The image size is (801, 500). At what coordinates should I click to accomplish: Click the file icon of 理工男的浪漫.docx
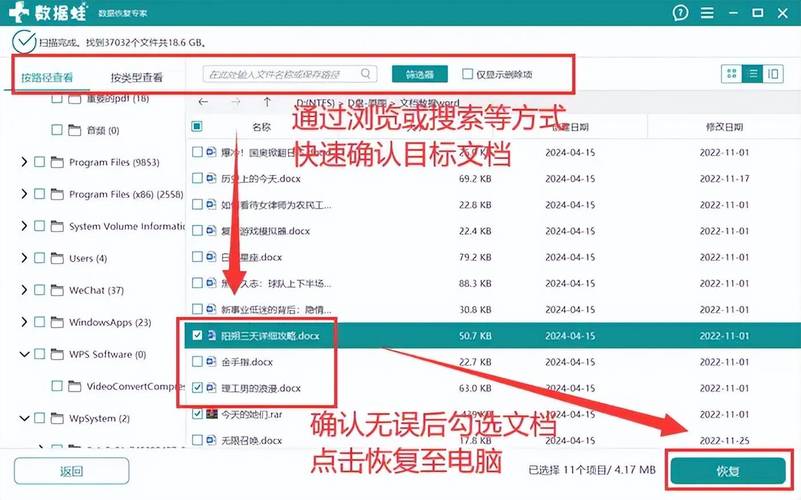(x=211, y=388)
